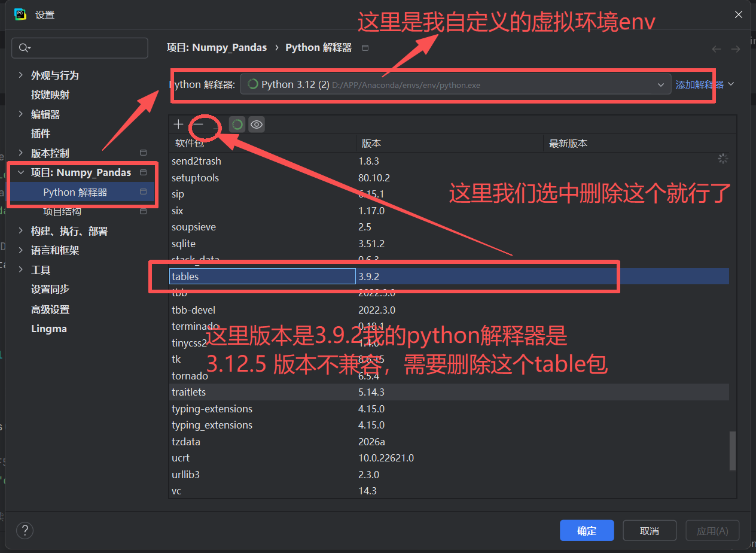Expand the 编辑器 section
Screen dimensions: 756x553
21,114
